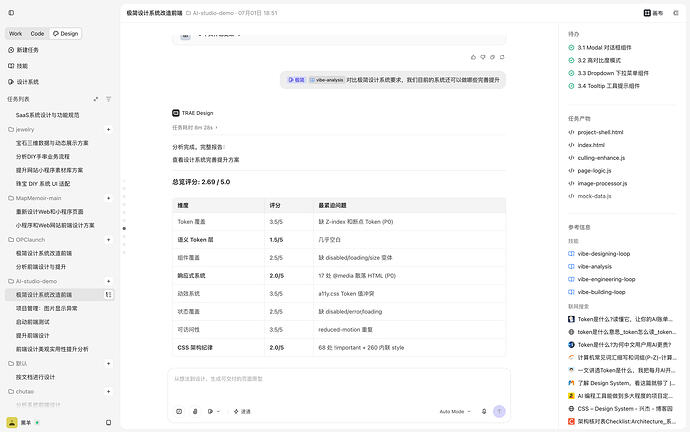This screenshot has width=690, height=432.
Task: Open 新建任务 in the sidebar
Action: coord(23,50)
